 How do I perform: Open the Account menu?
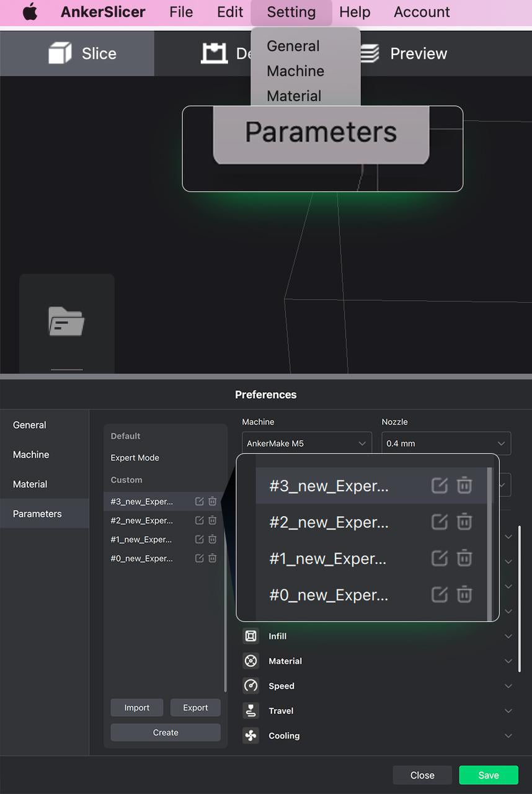(422, 12)
